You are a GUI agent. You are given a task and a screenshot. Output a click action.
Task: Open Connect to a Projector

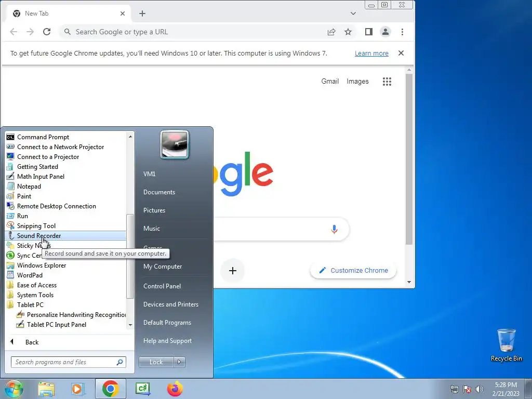tap(48, 157)
